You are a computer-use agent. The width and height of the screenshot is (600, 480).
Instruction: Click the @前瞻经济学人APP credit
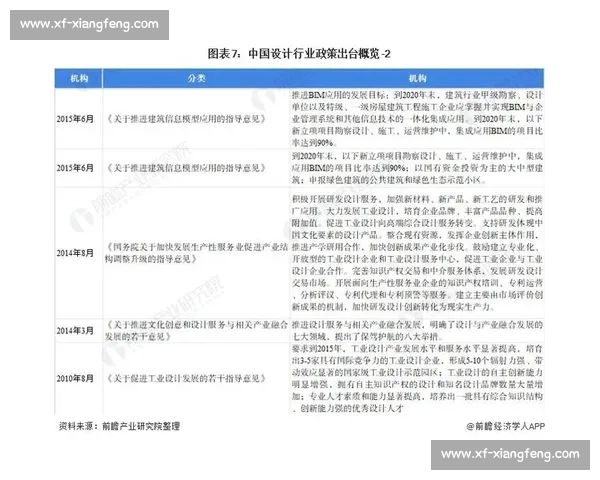(505, 426)
